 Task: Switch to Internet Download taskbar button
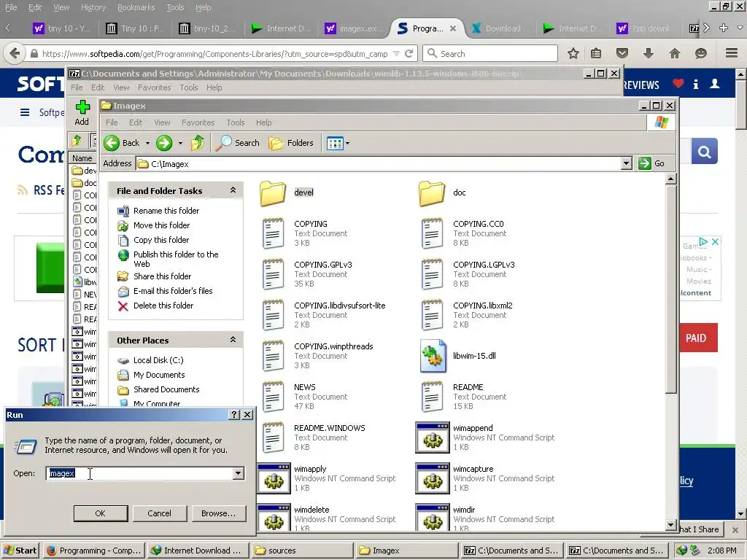click(x=197, y=551)
